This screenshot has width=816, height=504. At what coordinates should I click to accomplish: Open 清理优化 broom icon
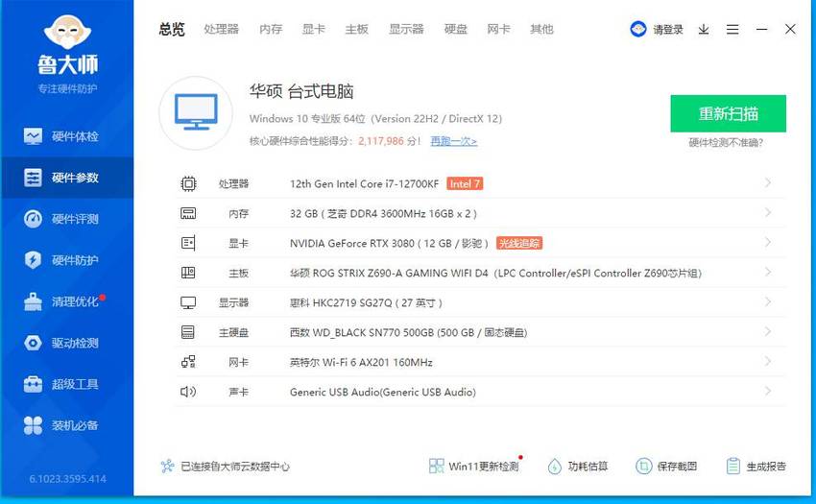pos(33,301)
